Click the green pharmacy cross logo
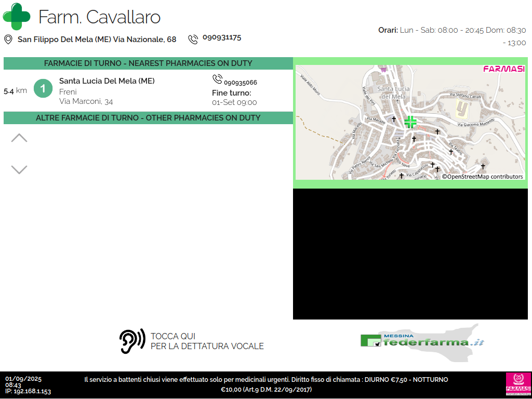This screenshot has width=532, height=399. [17, 17]
